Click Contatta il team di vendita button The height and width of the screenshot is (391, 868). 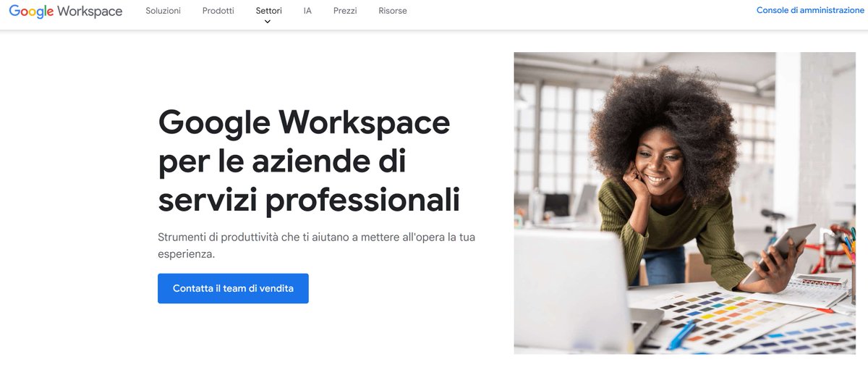pyautogui.click(x=233, y=288)
